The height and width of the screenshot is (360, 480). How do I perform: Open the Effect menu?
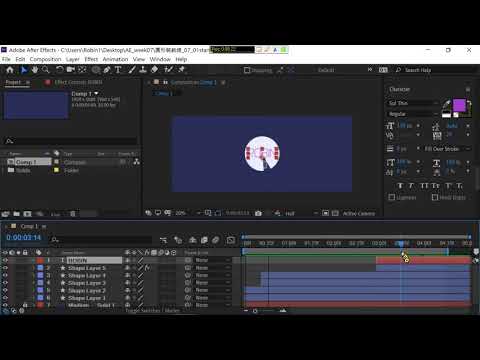coord(91,59)
